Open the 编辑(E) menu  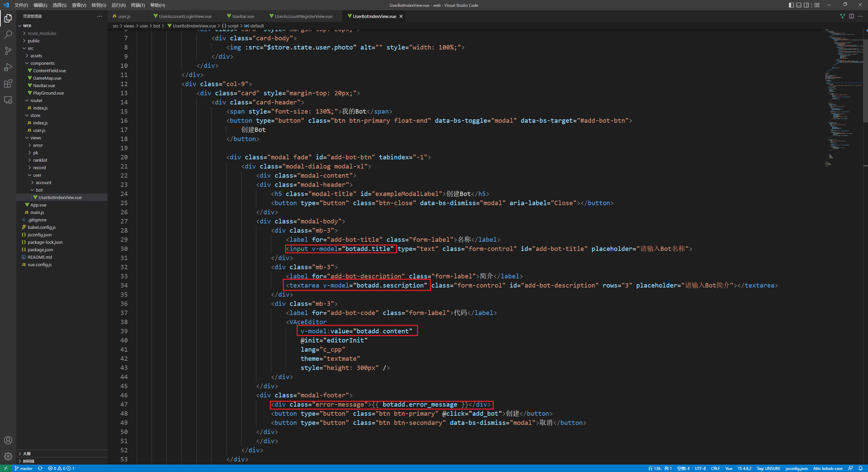click(x=40, y=5)
